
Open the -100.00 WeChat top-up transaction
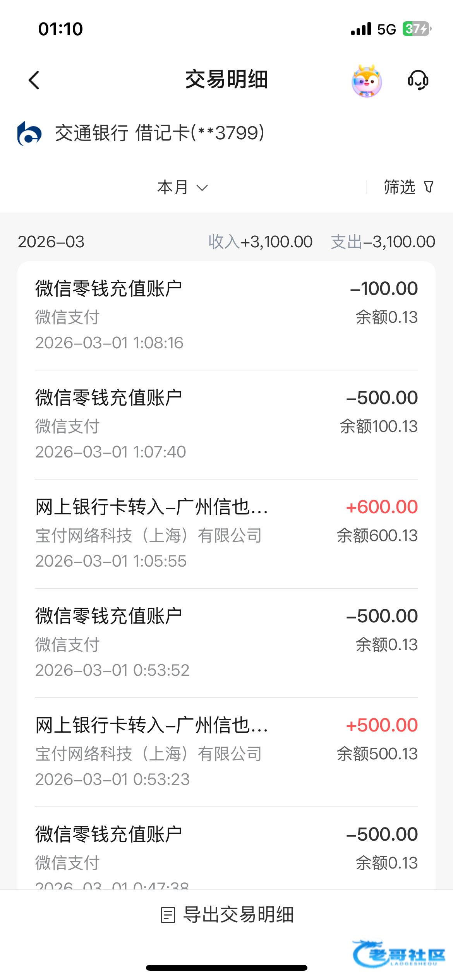[226, 315]
